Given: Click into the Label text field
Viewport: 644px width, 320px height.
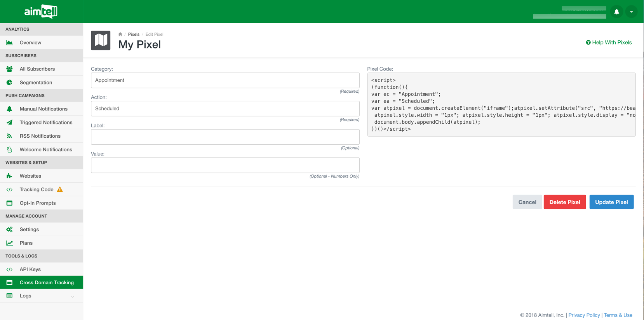Looking at the screenshot, I should point(225,137).
